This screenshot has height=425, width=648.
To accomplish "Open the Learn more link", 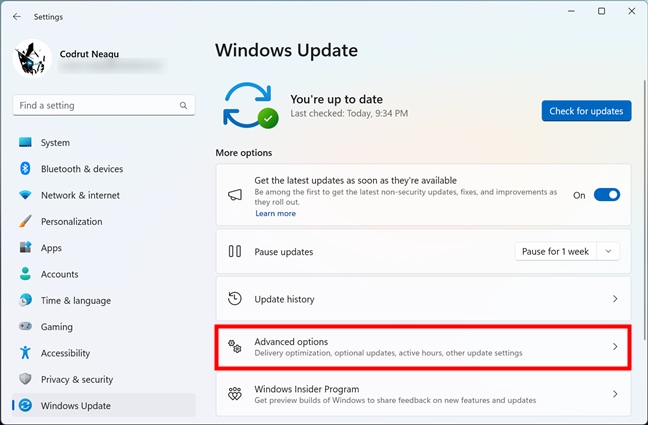I will [x=275, y=213].
